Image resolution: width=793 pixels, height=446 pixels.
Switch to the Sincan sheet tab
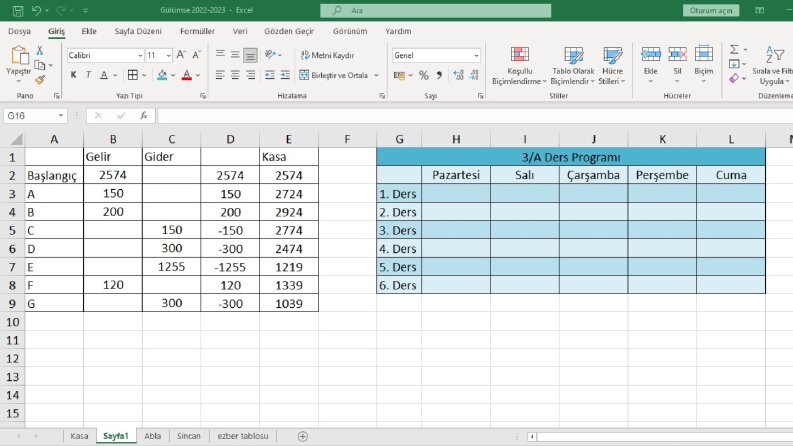pyautogui.click(x=189, y=436)
